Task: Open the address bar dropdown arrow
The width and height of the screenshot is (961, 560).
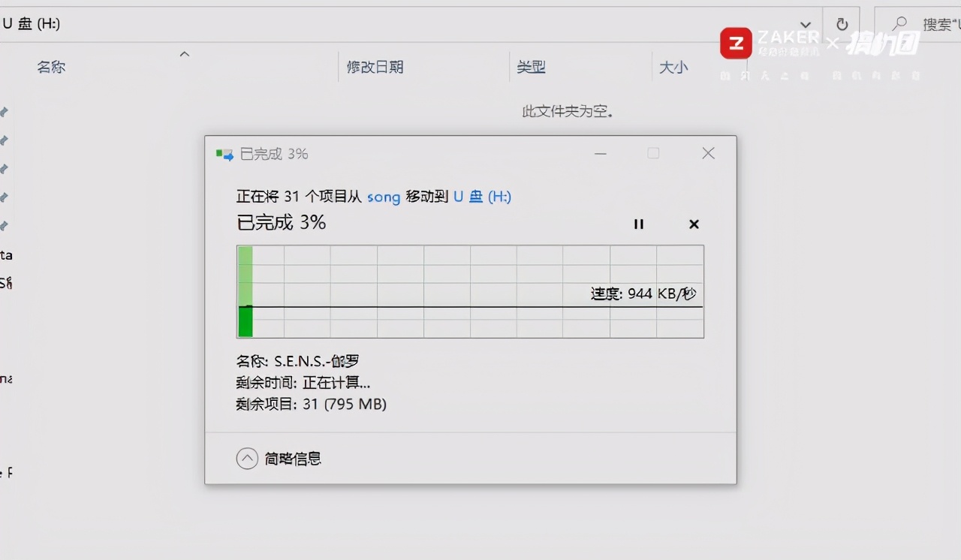Action: point(804,23)
